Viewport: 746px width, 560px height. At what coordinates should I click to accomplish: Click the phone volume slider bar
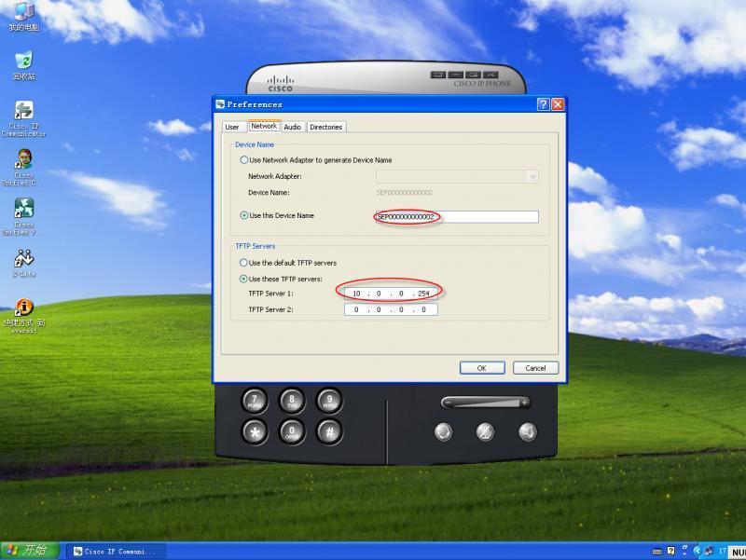point(485,403)
